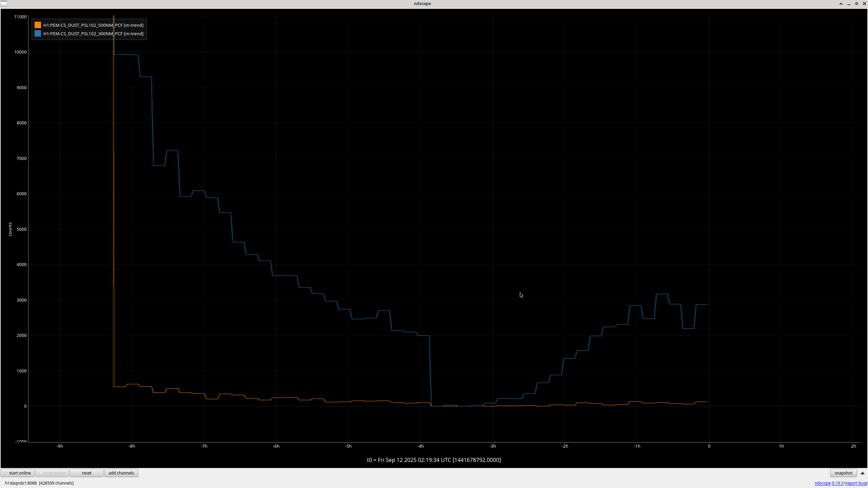Maximize the ndscope window

[x=856, y=4]
